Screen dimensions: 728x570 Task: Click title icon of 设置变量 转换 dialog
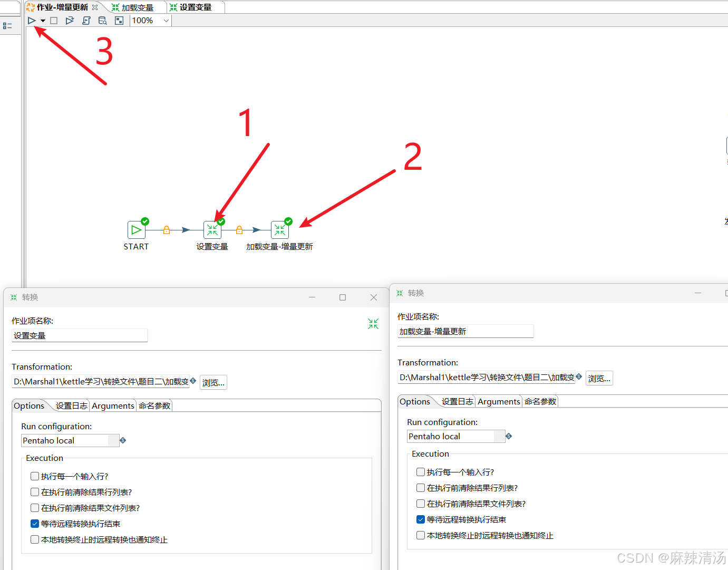tap(14, 297)
